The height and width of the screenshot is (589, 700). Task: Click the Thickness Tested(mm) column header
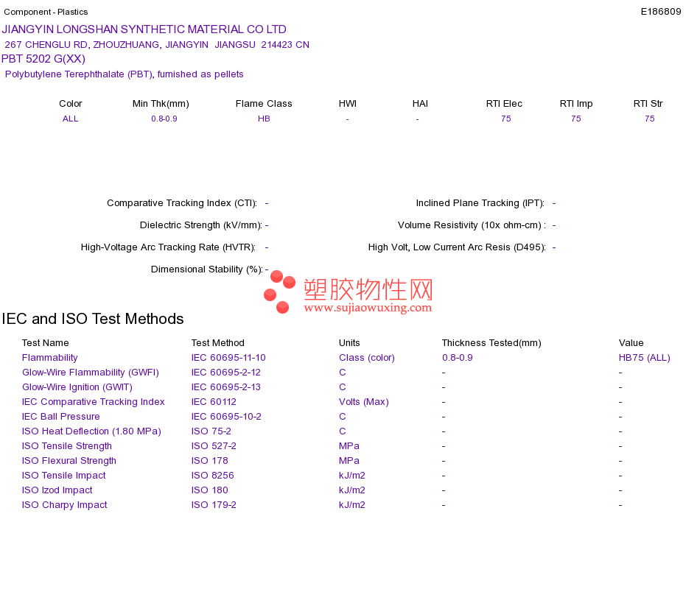point(491,342)
